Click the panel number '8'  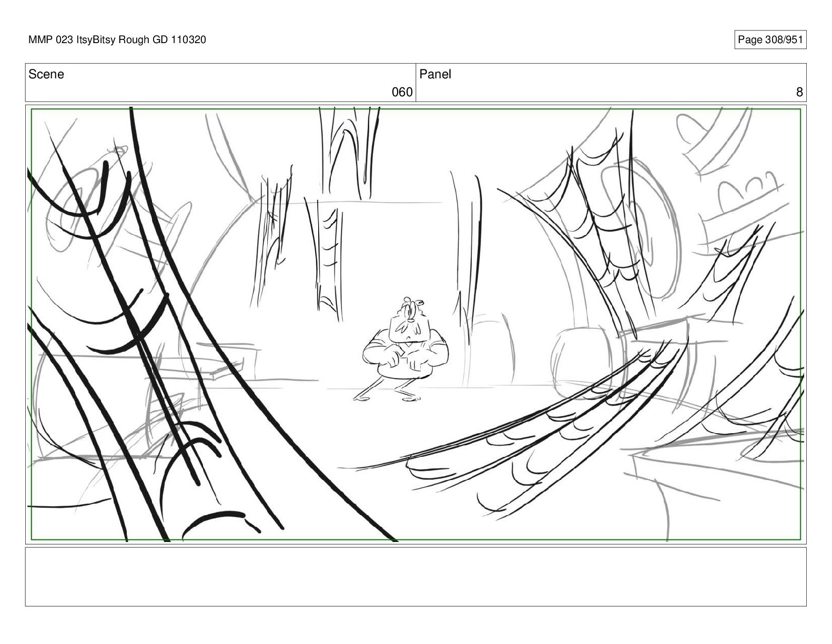tap(799, 93)
